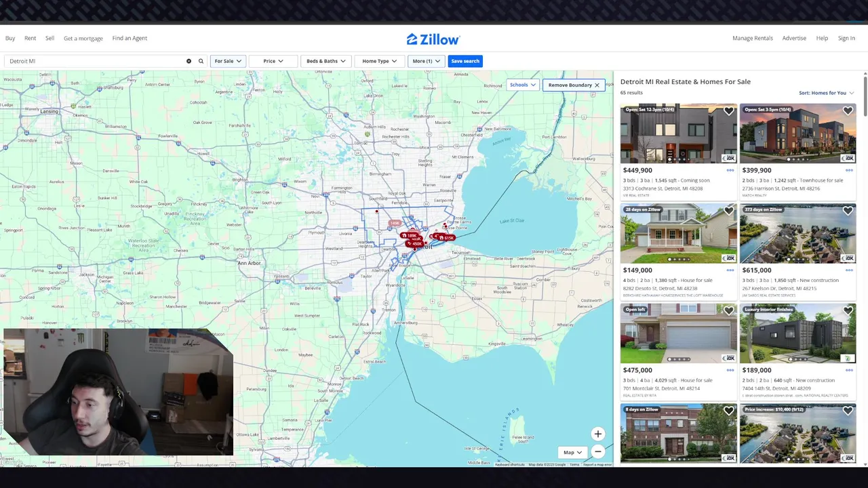Open more options for $189,000 listing
This screenshot has height=488, width=868.
(849, 370)
